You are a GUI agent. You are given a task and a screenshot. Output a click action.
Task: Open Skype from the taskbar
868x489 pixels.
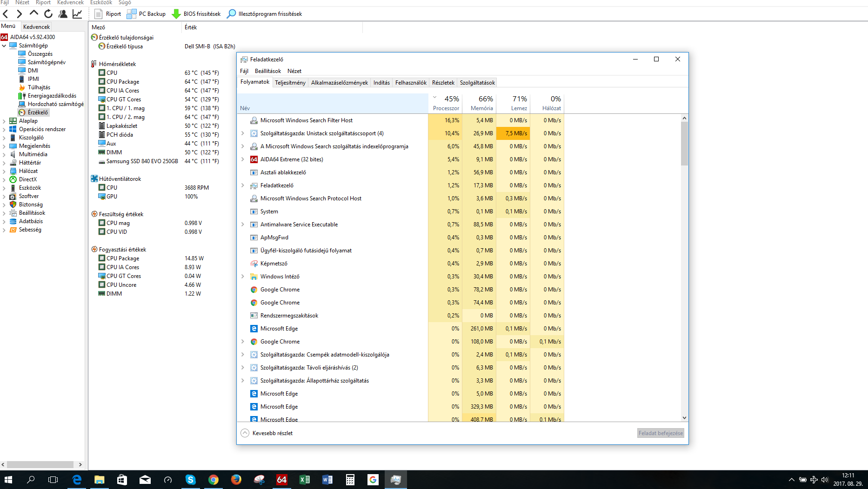tap(191, 480)
